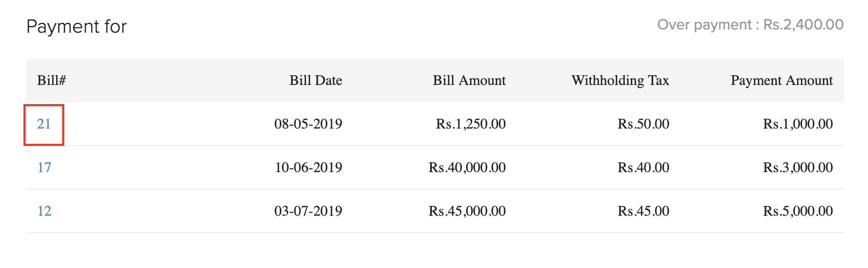Click the Rs.1,000.00 payment amount
This screenshot has height=268, width=868.
[x=798, y=124]
